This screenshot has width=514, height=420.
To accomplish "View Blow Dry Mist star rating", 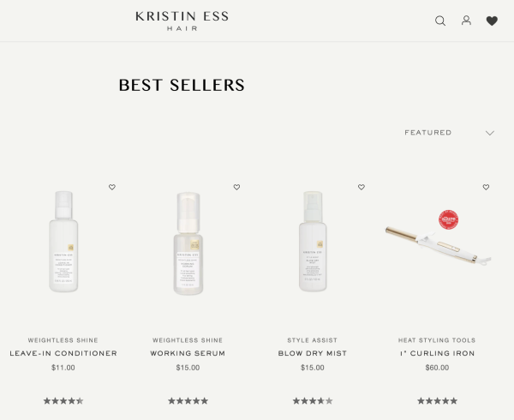I will tap(313, 401).
